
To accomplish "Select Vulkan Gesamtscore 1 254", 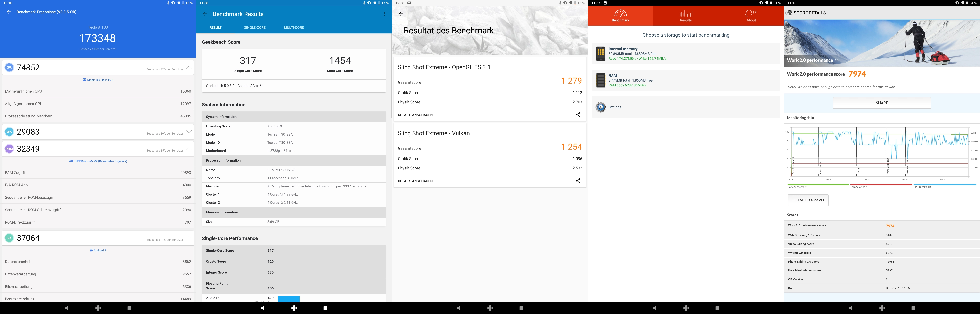I will tap(571, 147).
